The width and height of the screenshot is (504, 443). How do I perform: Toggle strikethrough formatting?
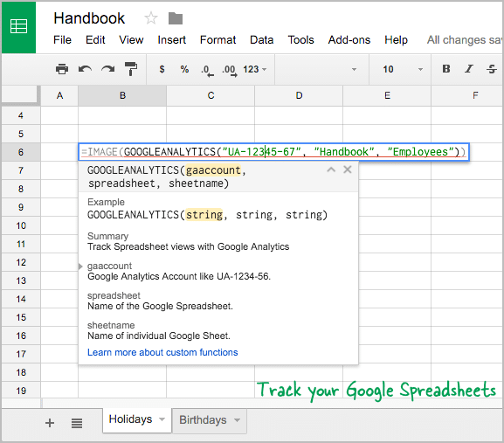[x=492, y=69]
